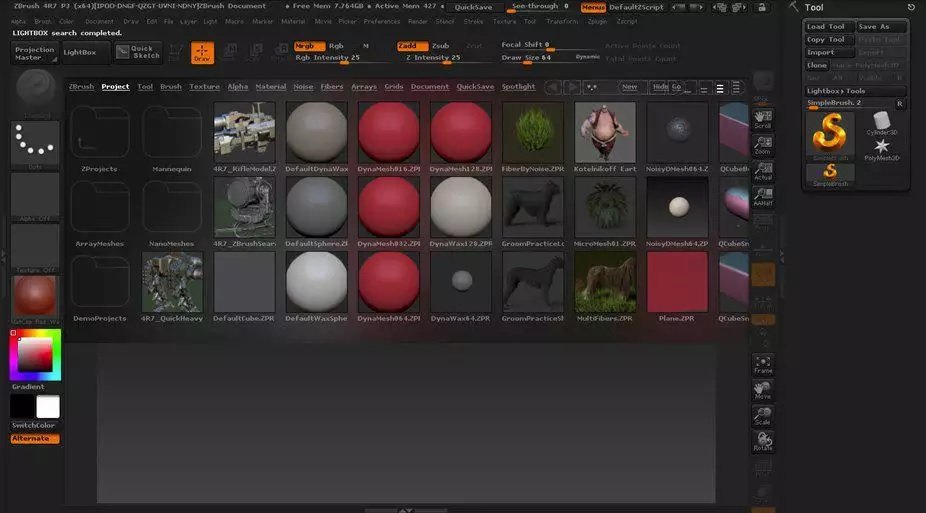Click the New button in LightBox

(630, 87)
